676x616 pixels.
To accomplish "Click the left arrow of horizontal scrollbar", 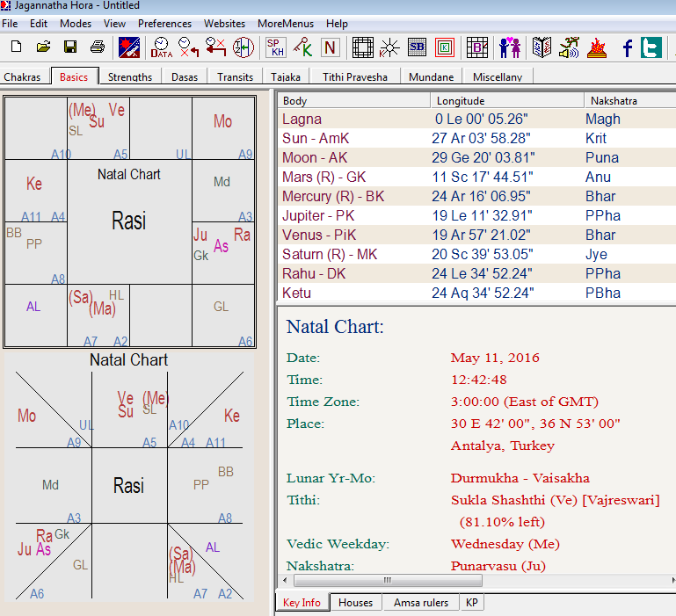I will [285, 580].
